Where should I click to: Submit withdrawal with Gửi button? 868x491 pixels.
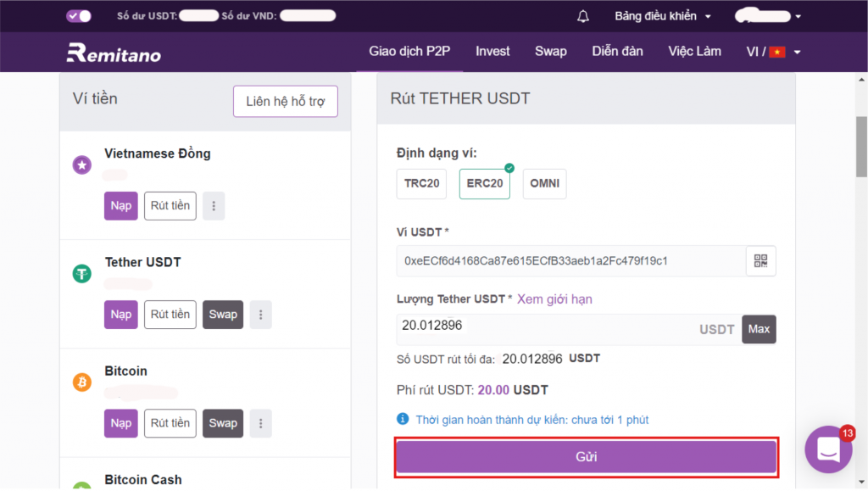coord(587,457)
